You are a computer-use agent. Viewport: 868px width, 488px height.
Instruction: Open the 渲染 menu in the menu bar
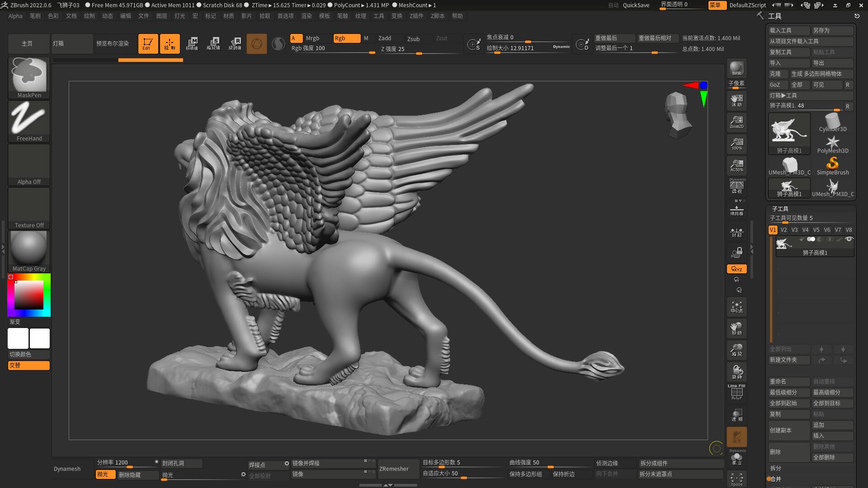[x=307, y=16]
